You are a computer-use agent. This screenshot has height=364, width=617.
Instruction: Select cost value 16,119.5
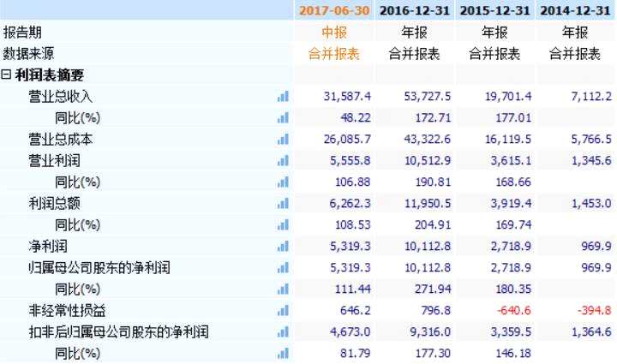(x=508, y=139)
